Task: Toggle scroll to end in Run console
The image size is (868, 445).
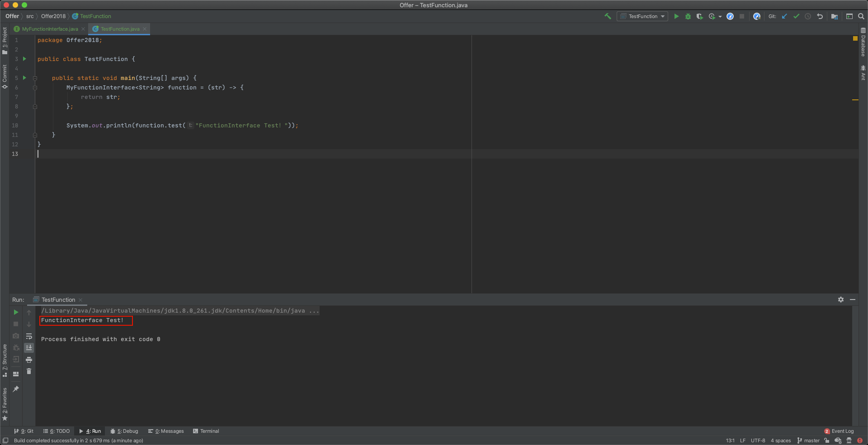Action: pyautogui.click(x=29, y=348)
